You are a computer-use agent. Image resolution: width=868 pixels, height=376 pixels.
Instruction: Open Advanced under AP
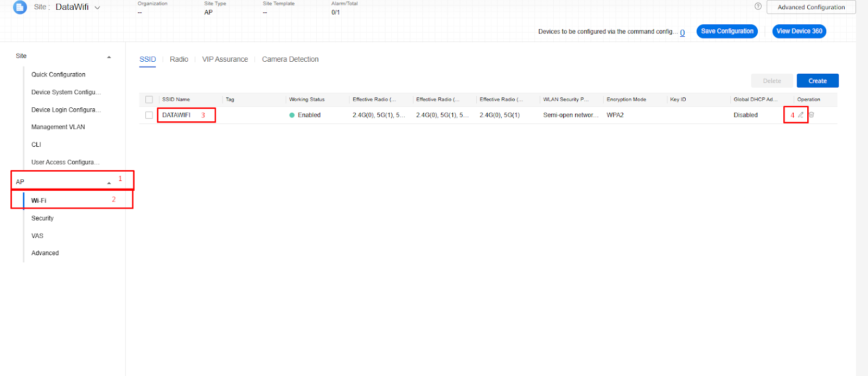pos(45,253)
